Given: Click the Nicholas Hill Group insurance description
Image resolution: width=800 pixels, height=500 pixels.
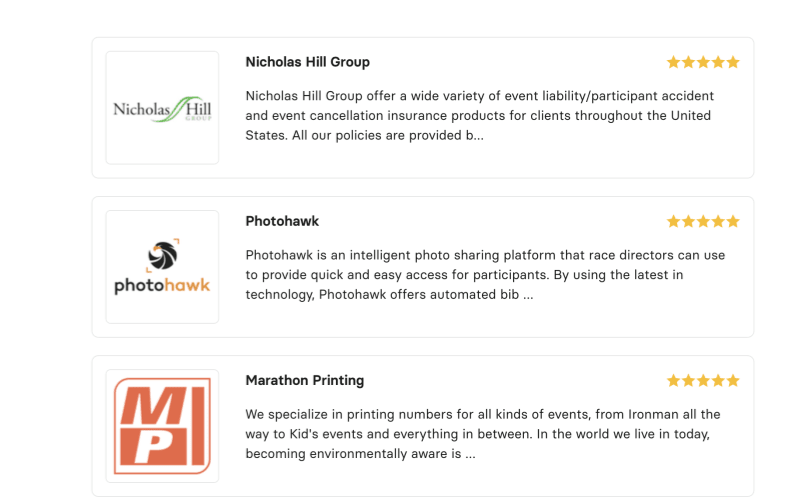Looking at the screenshot, I should pos(480,116).
